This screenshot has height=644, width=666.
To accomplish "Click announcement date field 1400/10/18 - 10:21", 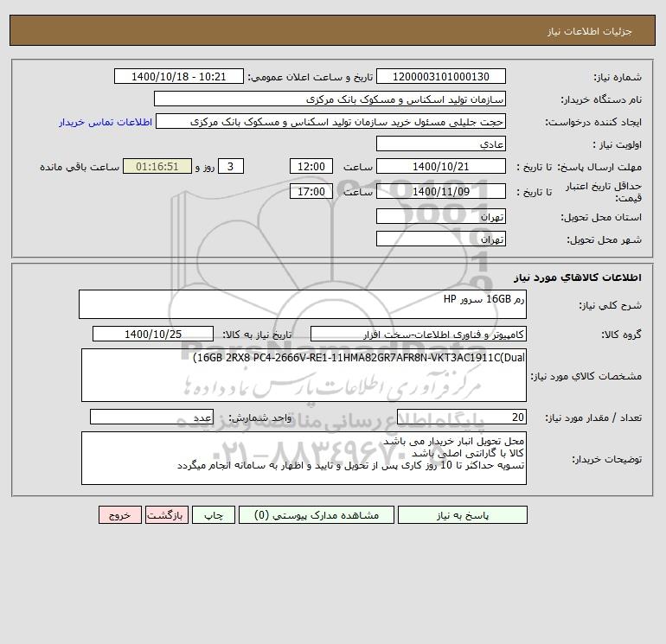I will [179, 76].
